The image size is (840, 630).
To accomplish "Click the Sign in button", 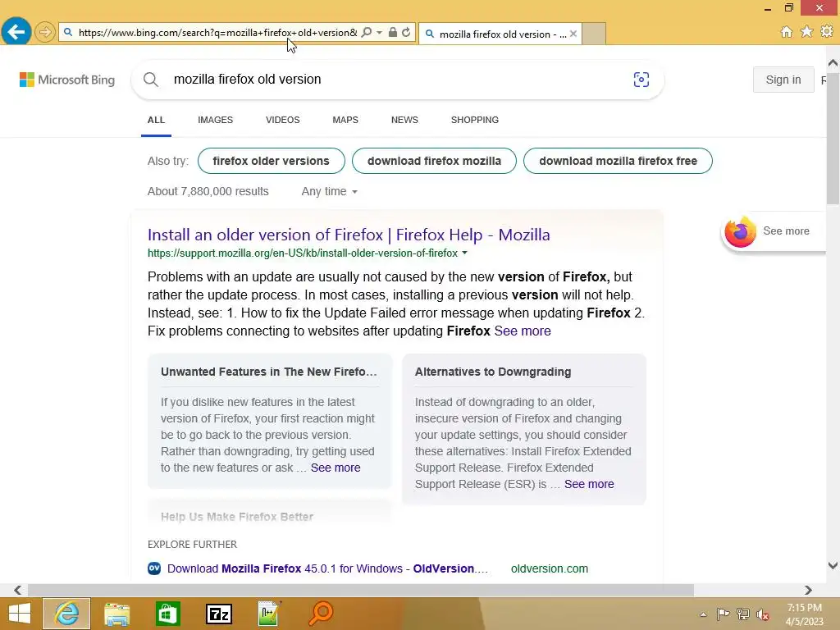I will 783,80.
